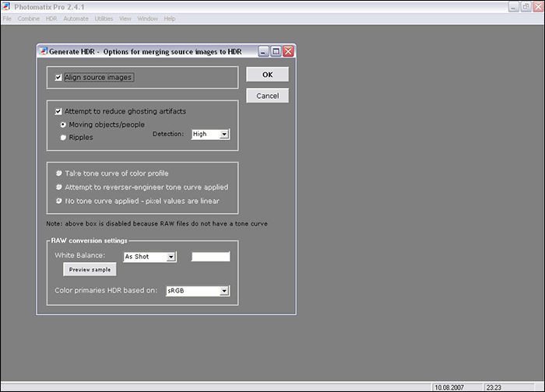
Task: Open the File menu
Action: click(x=7, y=19)
